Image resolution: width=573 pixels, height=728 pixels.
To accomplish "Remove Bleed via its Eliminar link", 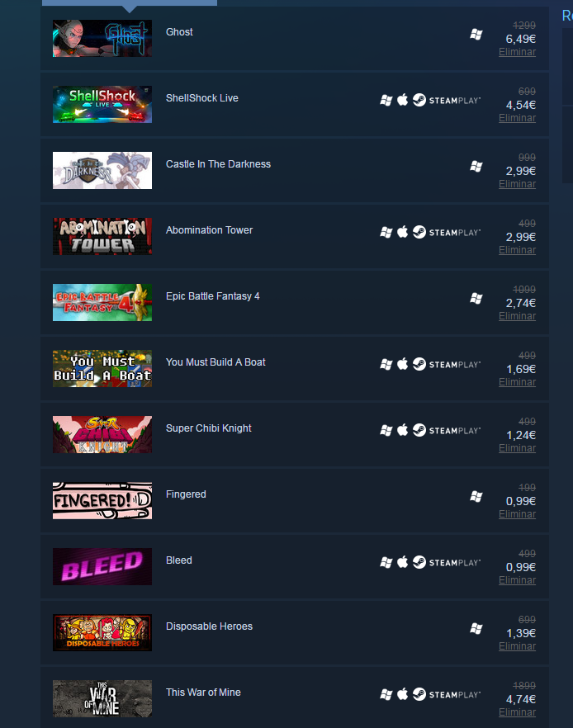I will [518, 580].
